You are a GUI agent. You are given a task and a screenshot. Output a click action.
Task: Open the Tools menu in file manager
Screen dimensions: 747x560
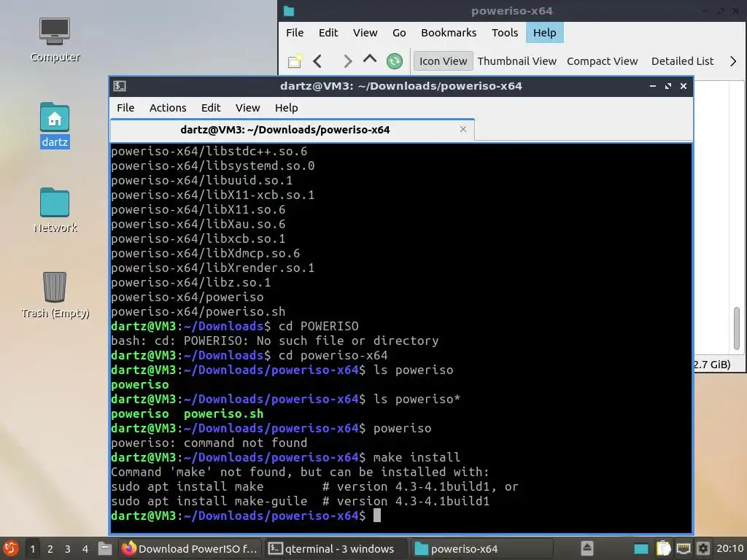pos(505,32)
